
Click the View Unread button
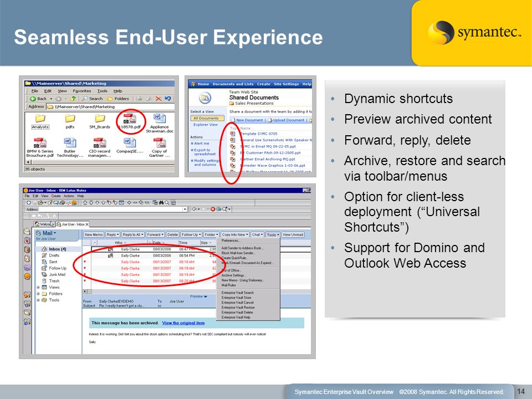pyautogui.click(x=293, y=235)
